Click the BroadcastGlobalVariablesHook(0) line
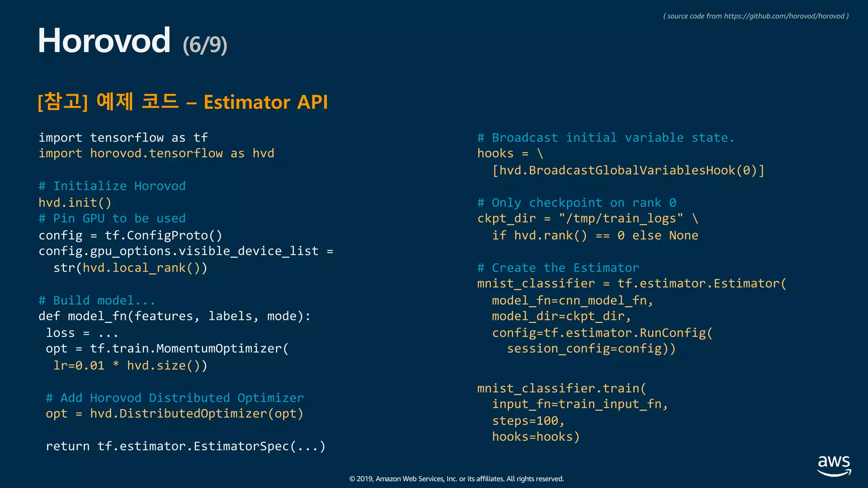The width and height of the screenshot is (868, 488). coord(628,170)
